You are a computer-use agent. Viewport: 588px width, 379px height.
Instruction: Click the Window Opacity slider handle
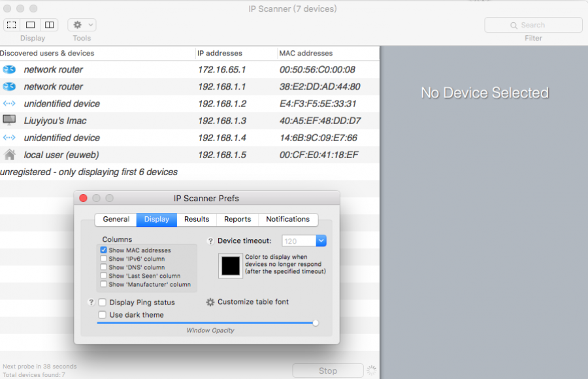pos(316,323)
